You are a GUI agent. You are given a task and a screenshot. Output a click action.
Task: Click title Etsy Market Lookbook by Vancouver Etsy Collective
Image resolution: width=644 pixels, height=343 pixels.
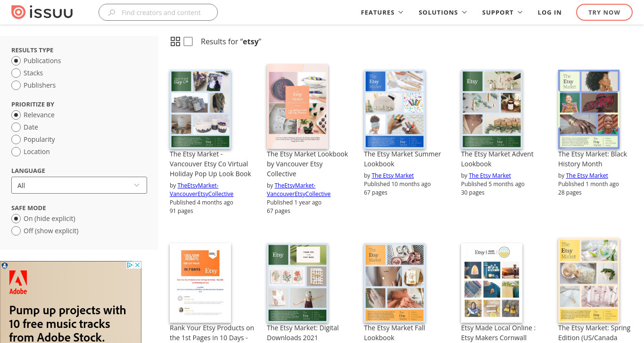[307, 164]
